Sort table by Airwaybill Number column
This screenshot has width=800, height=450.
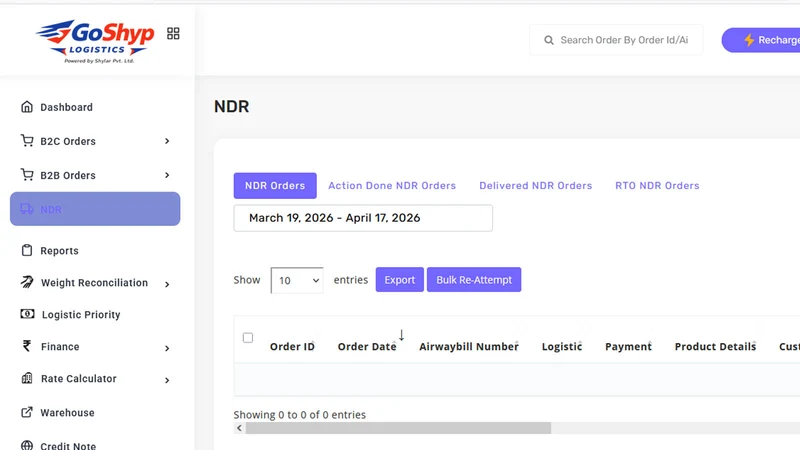click(x=469, y=346)
